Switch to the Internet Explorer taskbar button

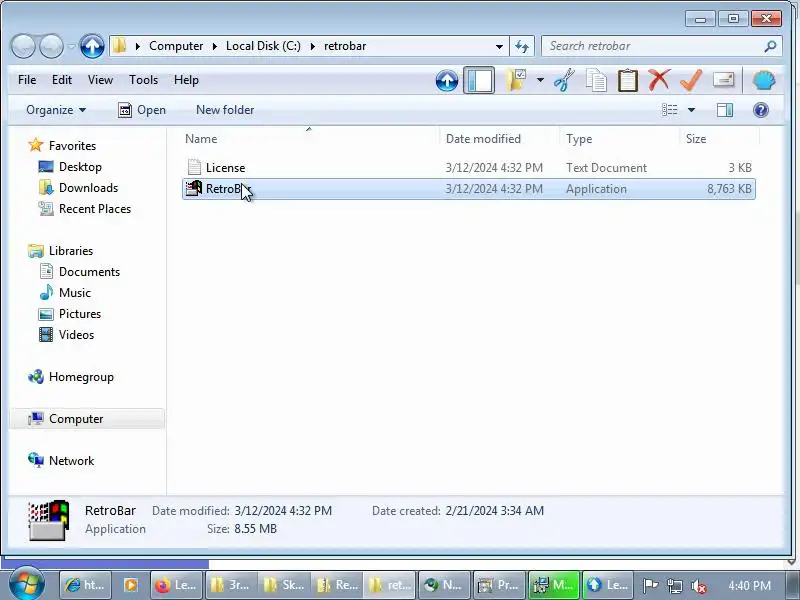click(x=84, y=585)
